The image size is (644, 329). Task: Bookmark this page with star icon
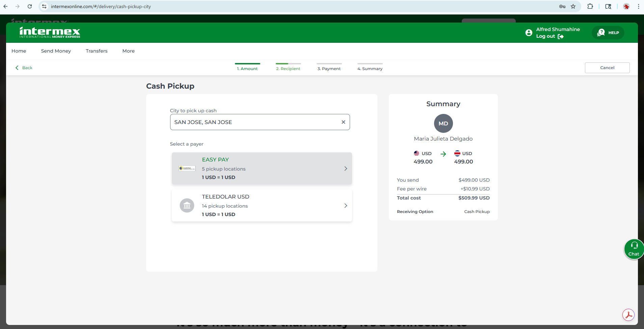click(x=573, y=6)
